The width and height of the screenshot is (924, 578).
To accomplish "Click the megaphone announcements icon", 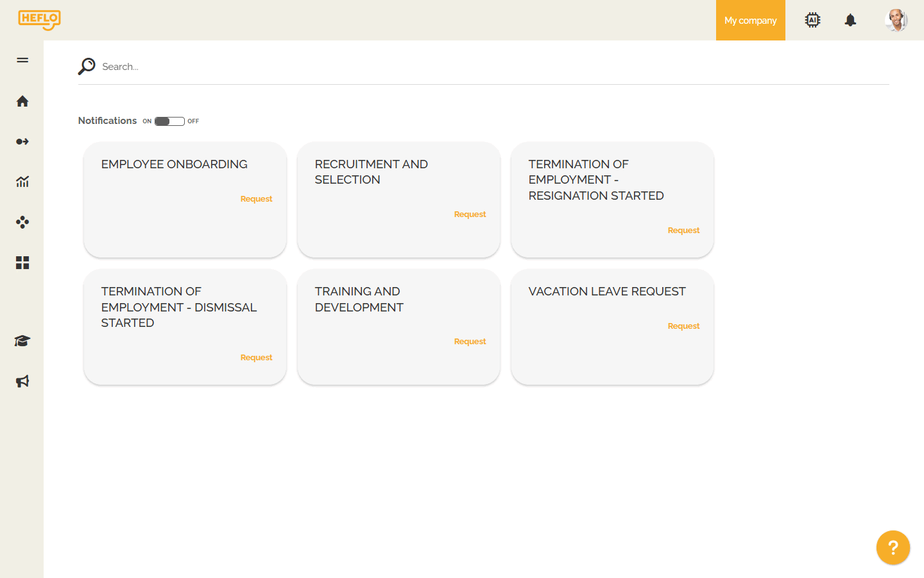I will pyautogui.click(x=22, y=381).
